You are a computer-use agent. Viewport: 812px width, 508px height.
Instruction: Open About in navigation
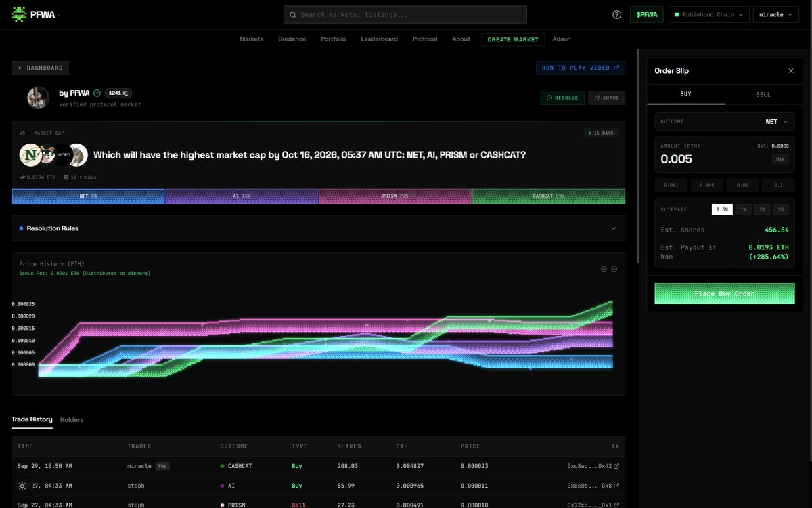coord(461,39)
